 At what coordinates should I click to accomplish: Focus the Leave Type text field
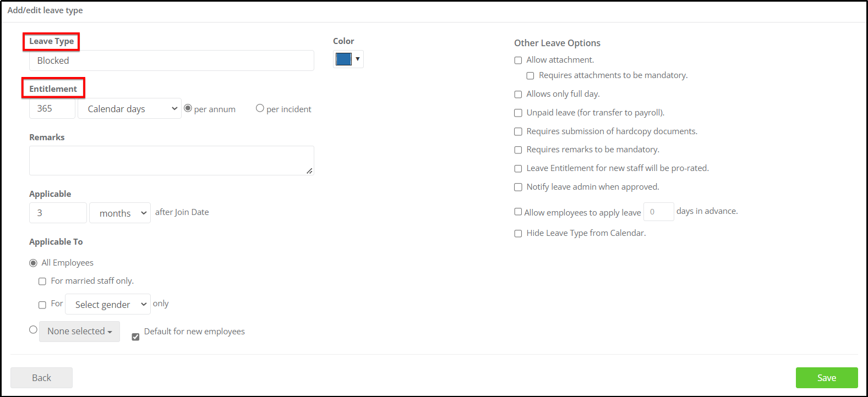(x=172, y=60)
